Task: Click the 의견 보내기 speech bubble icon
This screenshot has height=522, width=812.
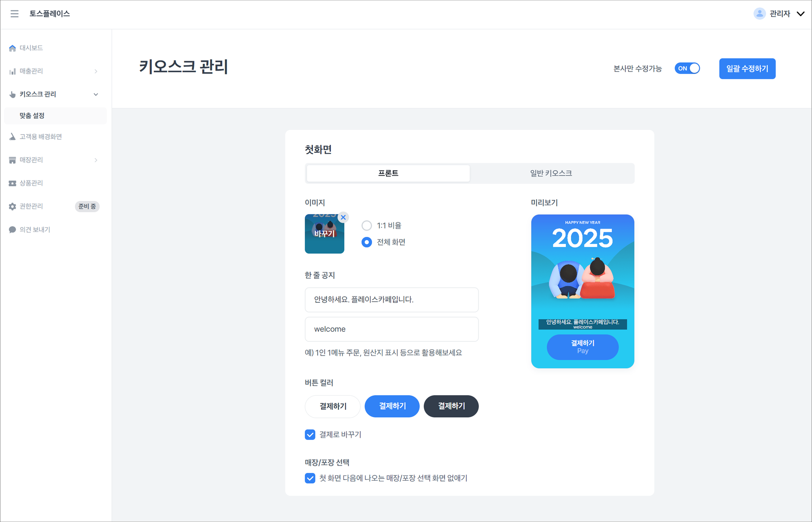Action: pyautogui.click(x=12, y=230)
